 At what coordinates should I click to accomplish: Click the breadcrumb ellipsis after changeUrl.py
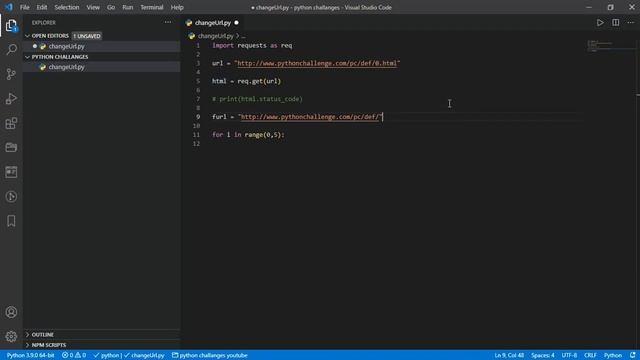pyautogui.click(x=244, y=36)
